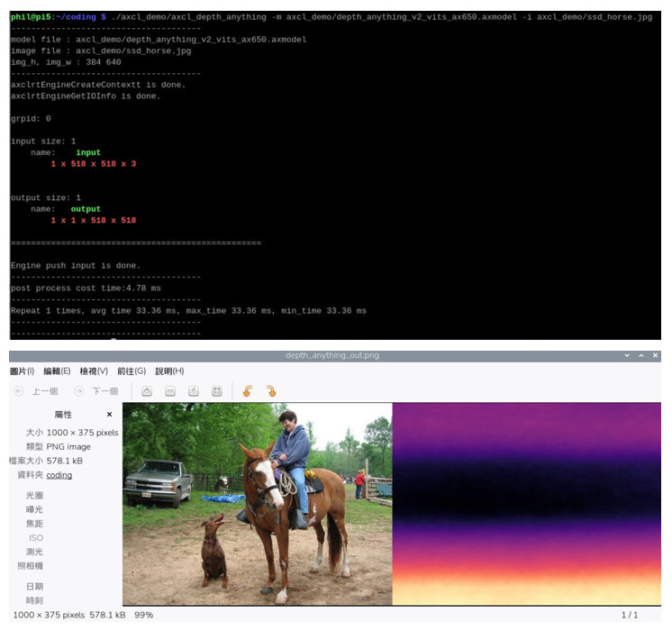Click the ISO property label
672x631 pixels.
click(x=36, y=538)
